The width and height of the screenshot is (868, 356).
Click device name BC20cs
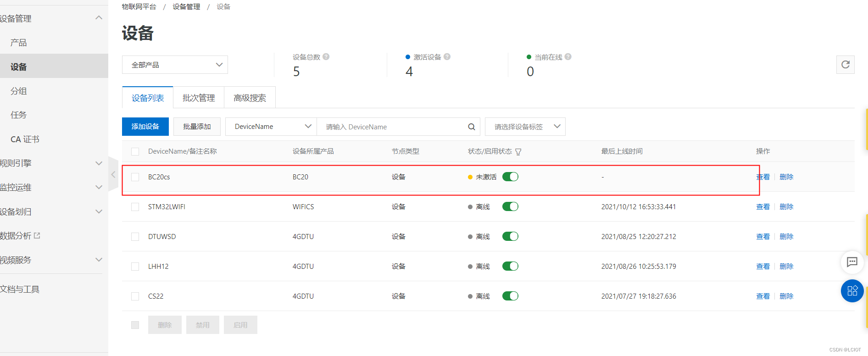point(159,177)
